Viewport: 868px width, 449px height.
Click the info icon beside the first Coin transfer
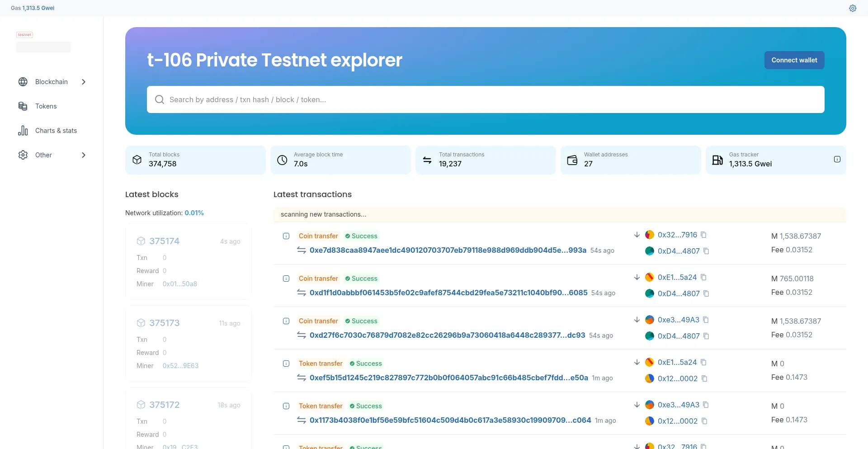[x=286, y=236]
